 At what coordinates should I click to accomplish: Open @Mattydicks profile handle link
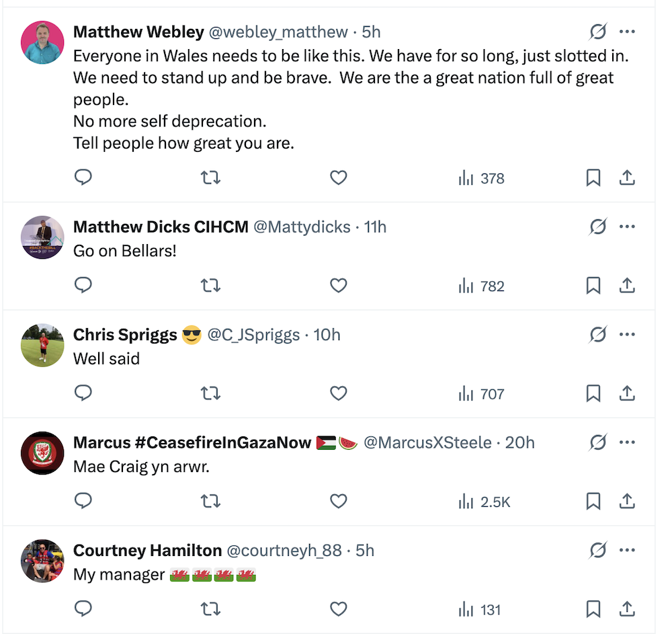coord(302,227)
